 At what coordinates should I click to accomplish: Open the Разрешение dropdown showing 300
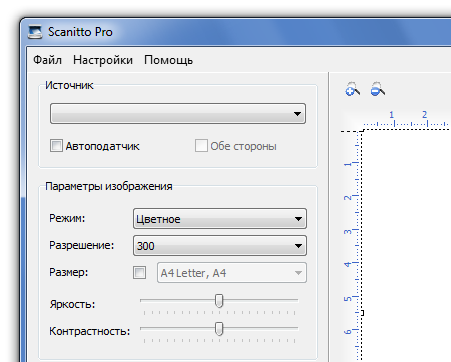point(220,246)
